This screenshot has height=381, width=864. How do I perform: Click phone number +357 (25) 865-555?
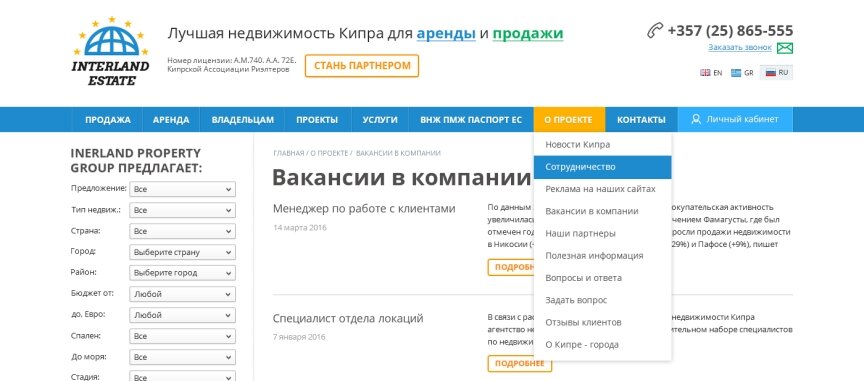click(730, 30)
